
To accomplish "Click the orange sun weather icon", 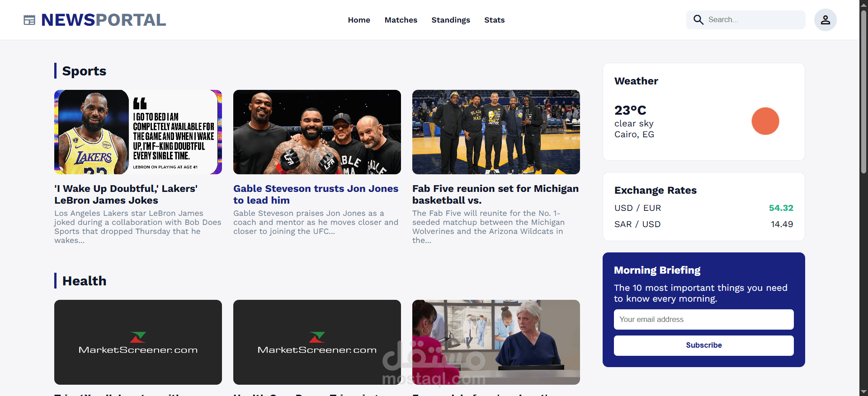I will point(765,121).
